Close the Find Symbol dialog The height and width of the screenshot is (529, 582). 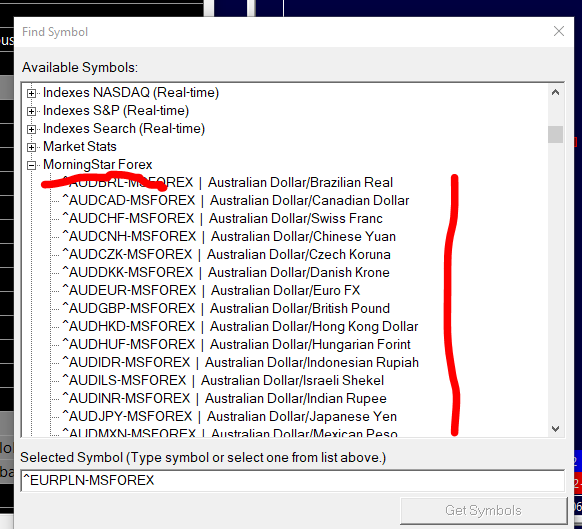tap(559, 31)
